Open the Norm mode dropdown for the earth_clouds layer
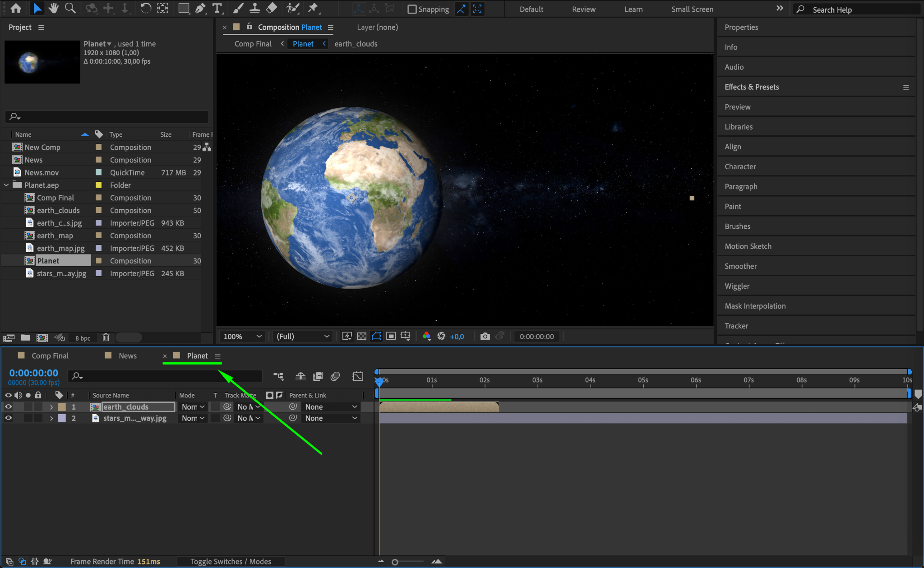Screen dimensions: 924x568 (193, 406)
